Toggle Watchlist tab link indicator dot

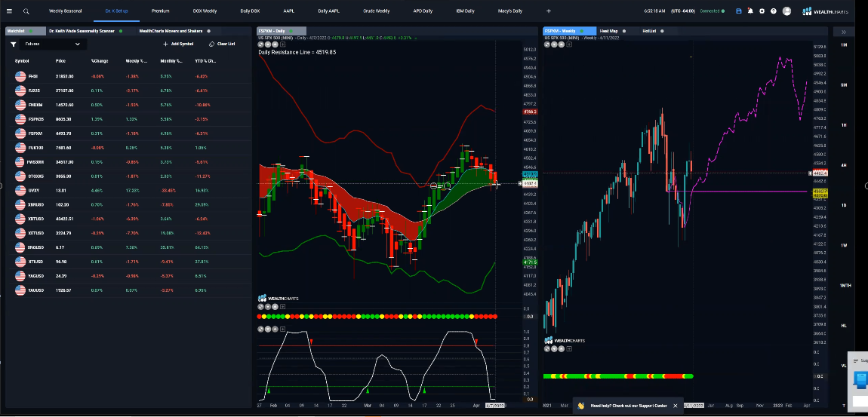point(30,31)
